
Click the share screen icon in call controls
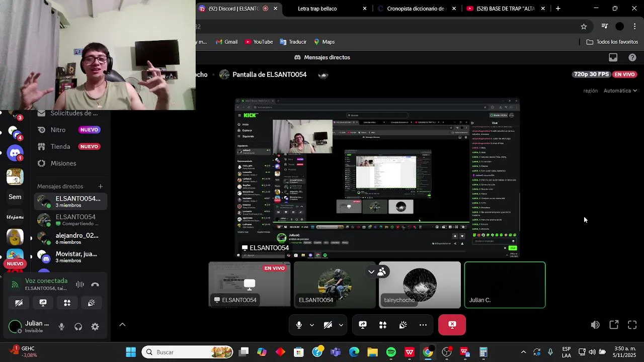tap(363, 325)
